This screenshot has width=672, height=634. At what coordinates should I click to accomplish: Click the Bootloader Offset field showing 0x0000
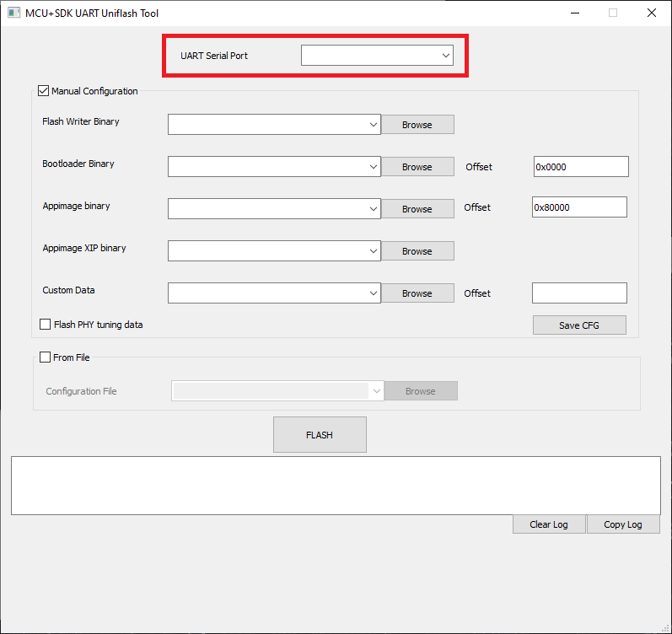point(580,167)
